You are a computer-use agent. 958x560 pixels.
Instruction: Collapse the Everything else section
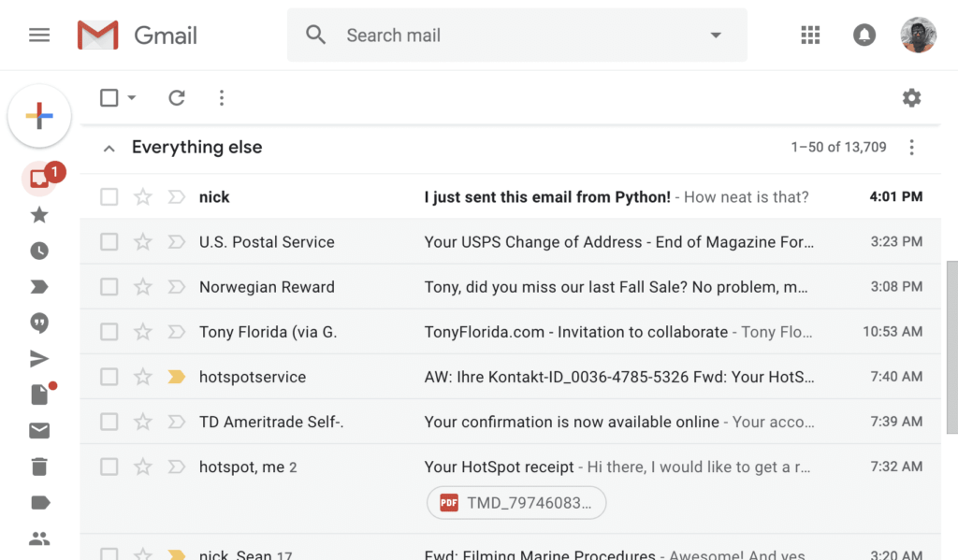[109, 148]
